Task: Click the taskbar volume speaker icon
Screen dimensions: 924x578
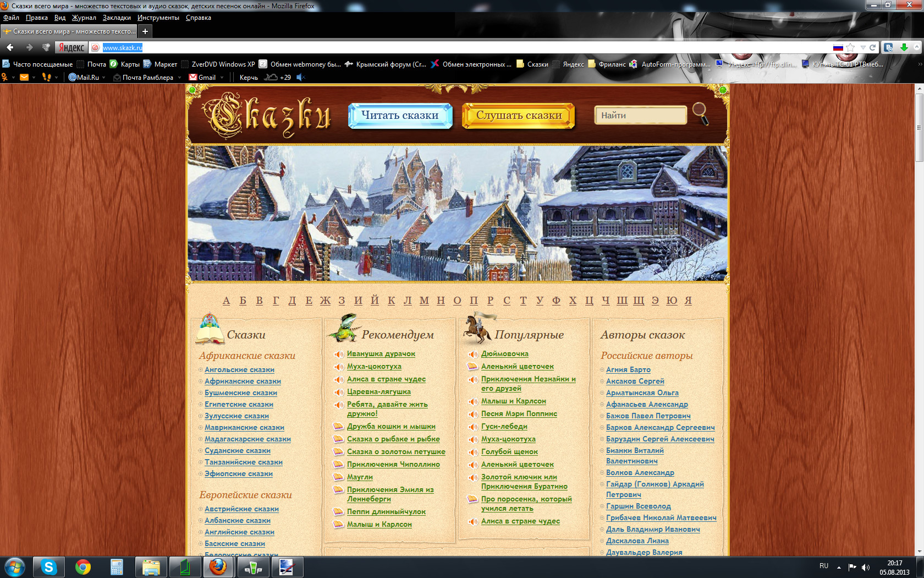Action: 866,567
